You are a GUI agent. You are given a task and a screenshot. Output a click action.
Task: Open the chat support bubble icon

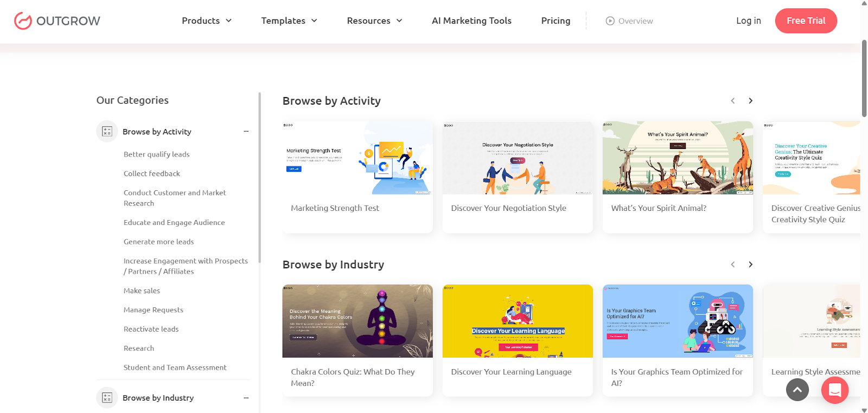coord(834,390)
